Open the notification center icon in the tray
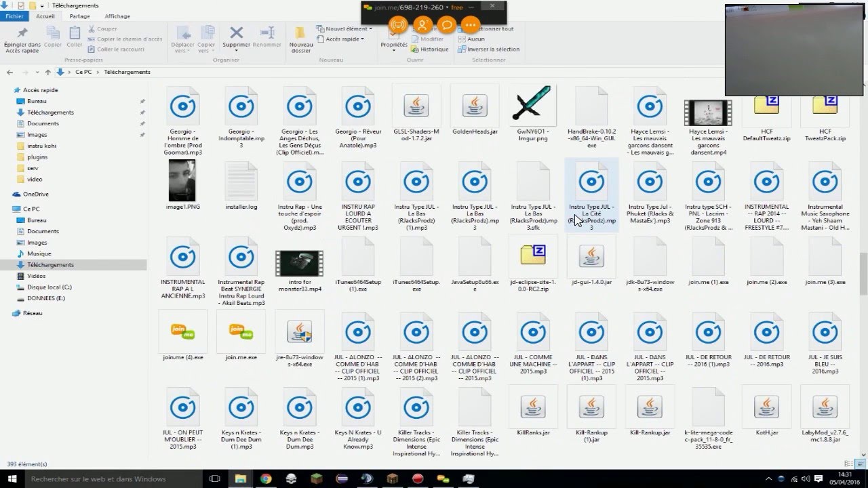 [x=818, y=479]
